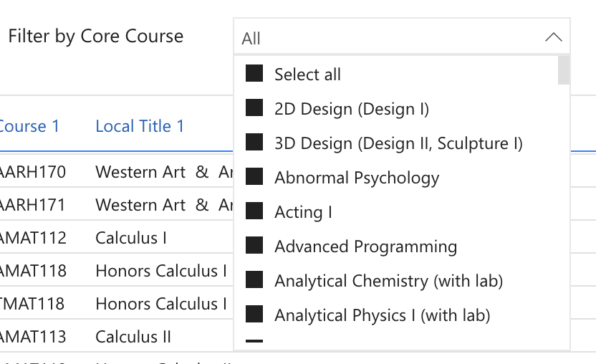This screenshot has width=596, height=364.
Task: Choose the Advanced Programming option label
Action: [x=365, y=246]
